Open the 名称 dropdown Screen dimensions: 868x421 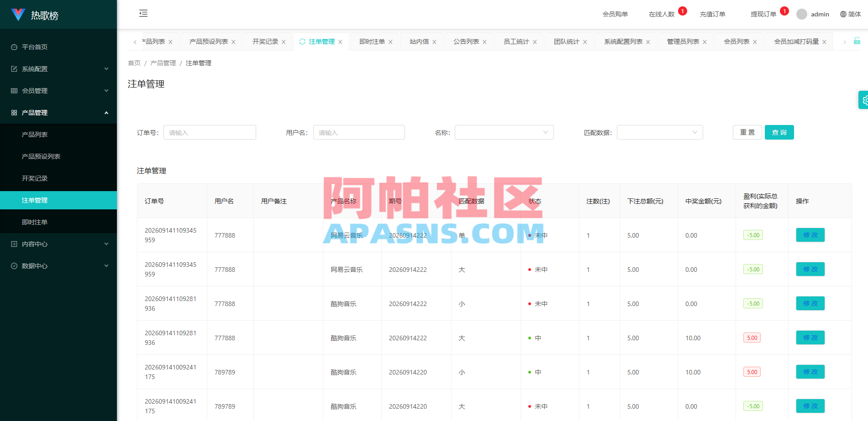click(x=504, y=132)
